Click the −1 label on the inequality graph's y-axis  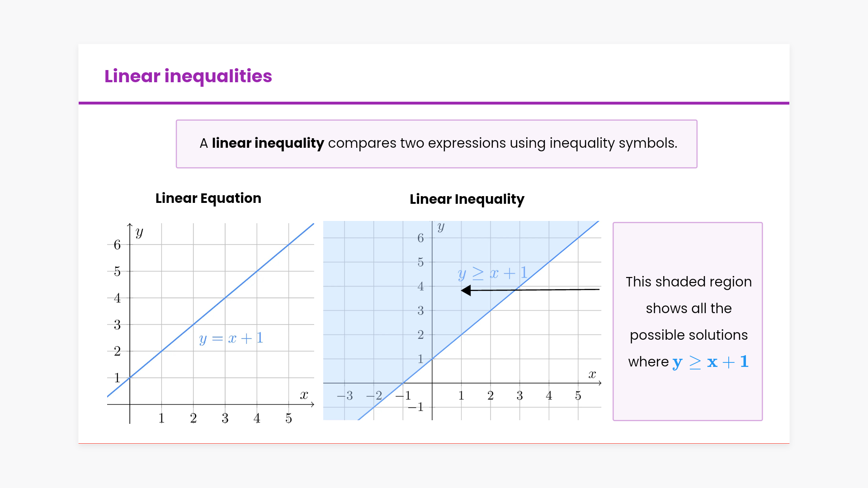coord(416,407)
